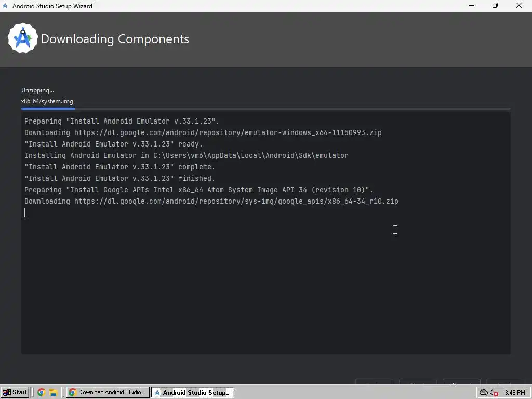Image resolution: width=532 pixels, height=399 pixels.
Task: Click the "Downloading Components" heading
Action: pos(115,38)
